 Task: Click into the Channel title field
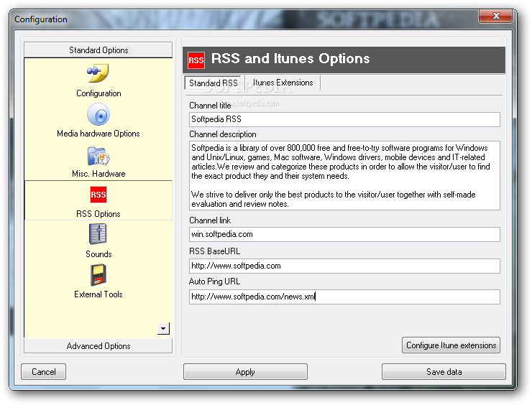(344, 119)
